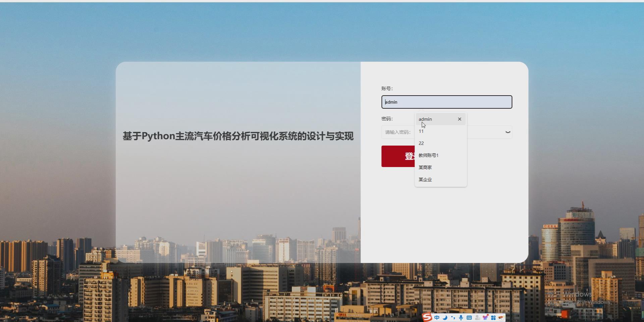This screenshot has width=644, height=322.
Task: Toggle password visibility with the eye icon
Action: click(x=507, y=132)
